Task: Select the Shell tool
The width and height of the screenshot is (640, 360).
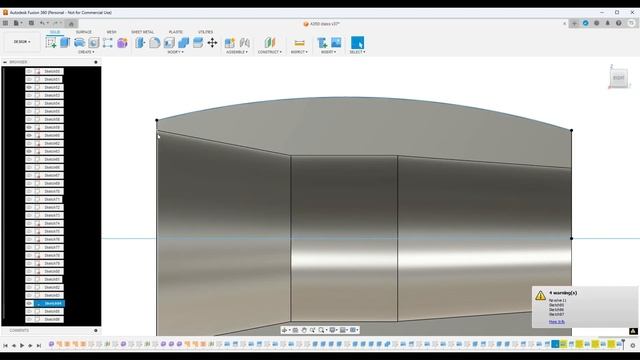Action: click(169, 42)
